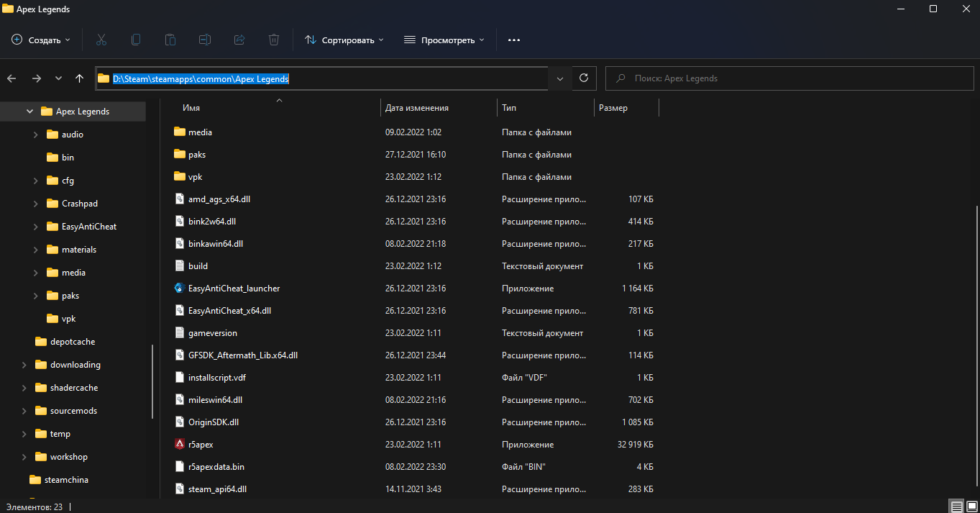Open the Сортировать dropdown menu
The image size is (980, 513).
pos(344,40)
